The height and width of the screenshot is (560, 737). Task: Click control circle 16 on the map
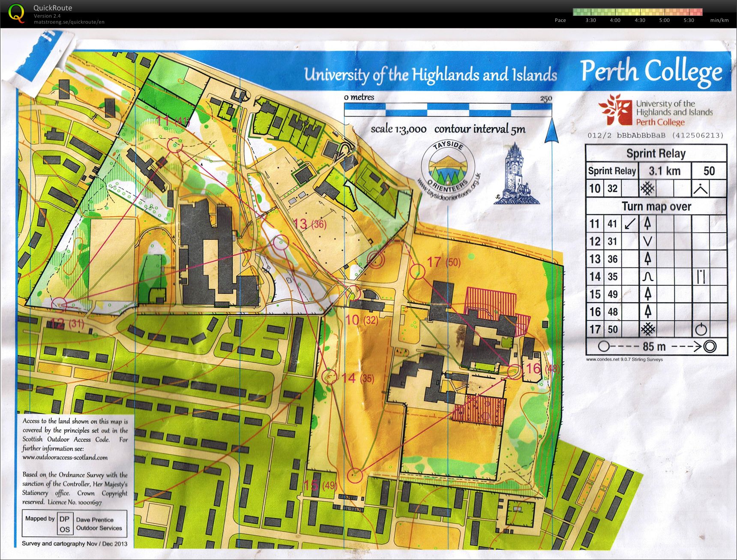514,371
